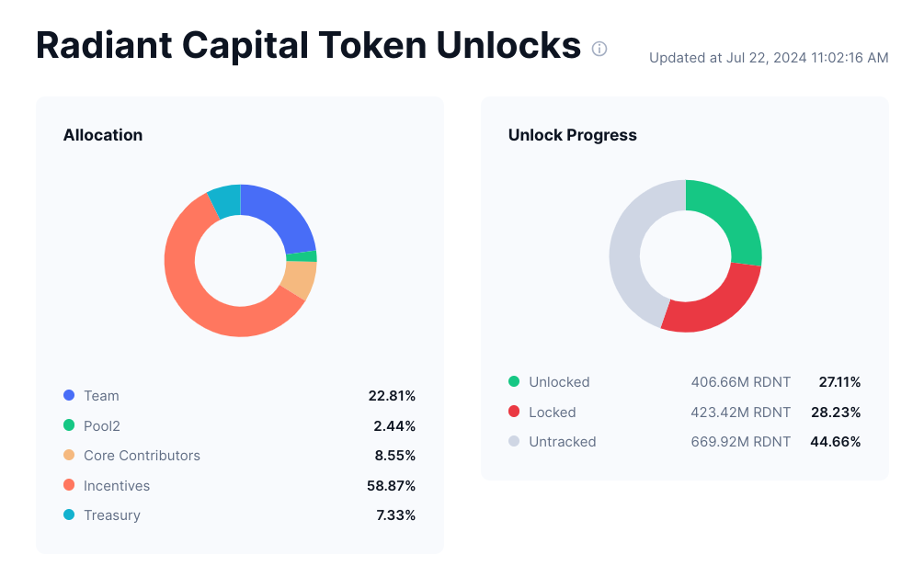Click the red Locked legend marker

(x=513, y=412)
